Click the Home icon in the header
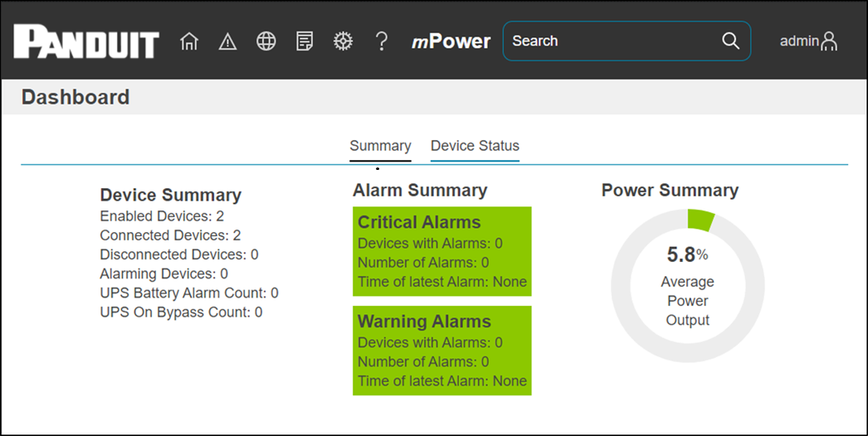The height and width of the screenshot is (436, 868). point(189,41)
